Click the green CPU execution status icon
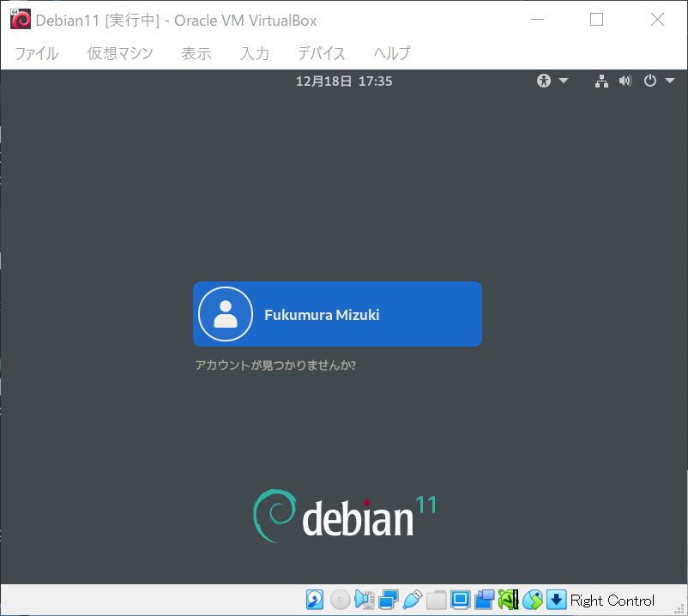The width and height of the screenshot is (688, 616). (x=508, y=600)
